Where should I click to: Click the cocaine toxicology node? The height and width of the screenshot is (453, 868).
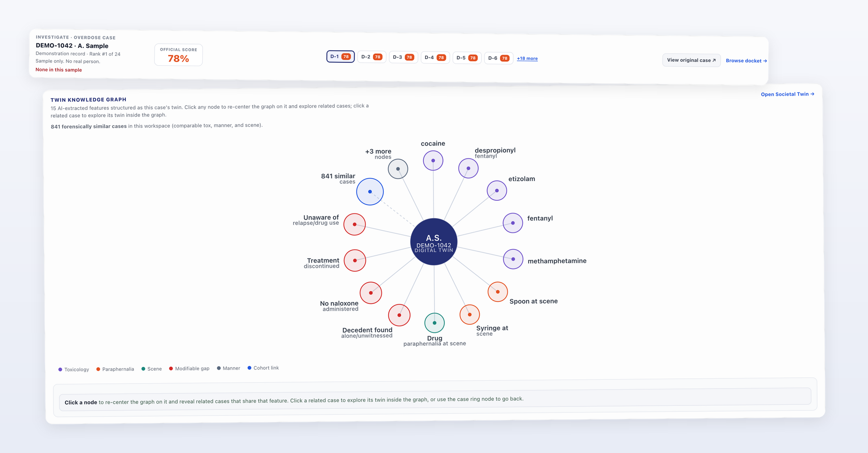click(433, 161)
